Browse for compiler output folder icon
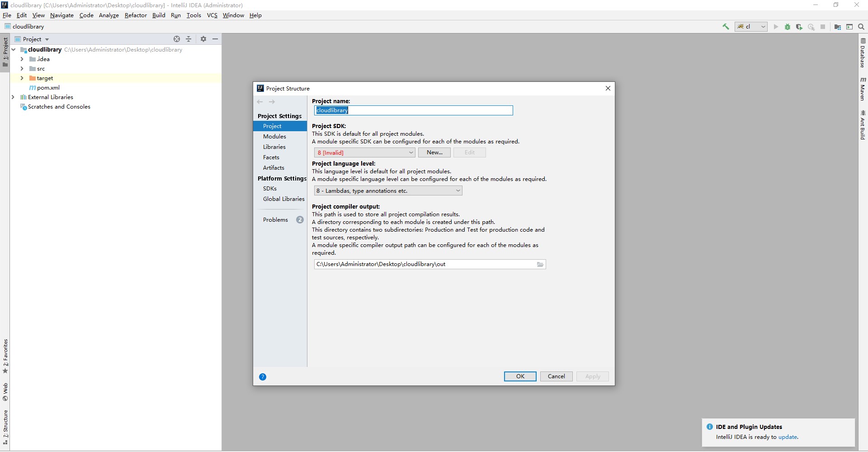Screen dimensions: 868x452 tap(540, 264)
